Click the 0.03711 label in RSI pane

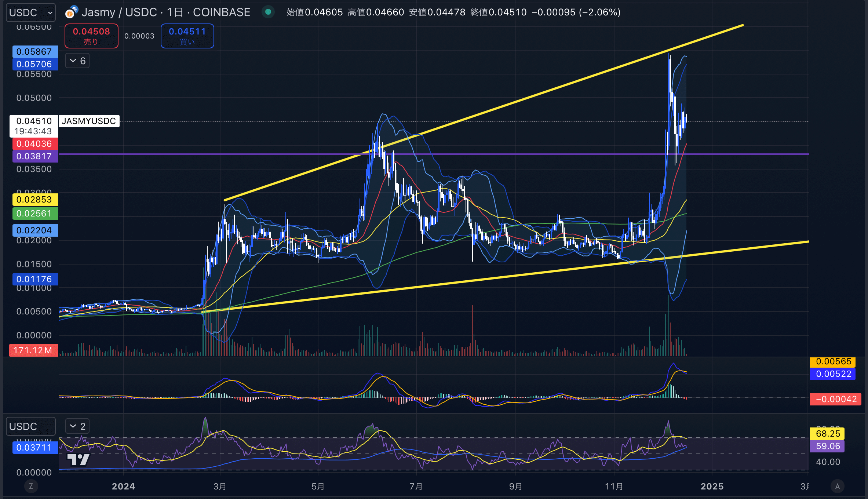[35, 448]
